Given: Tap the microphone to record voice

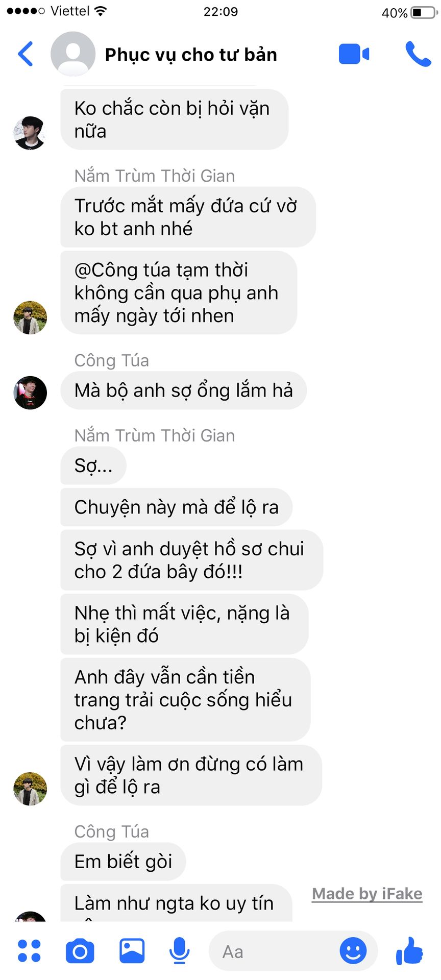Looking at the screenshot, I should tap(180, 951).
